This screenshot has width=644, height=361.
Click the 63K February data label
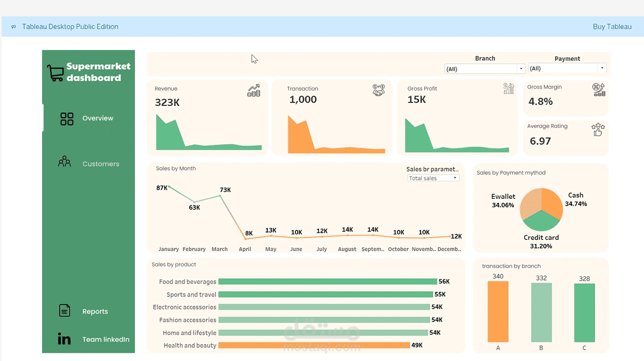tap(194, 208)
